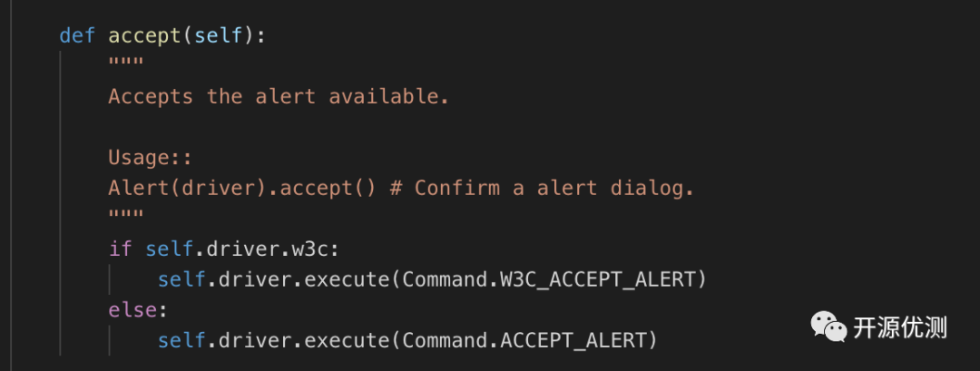The width and height of the screenshot is (980, 371).
Task: Click the accept function name in the definition
Action: point(145,35)
